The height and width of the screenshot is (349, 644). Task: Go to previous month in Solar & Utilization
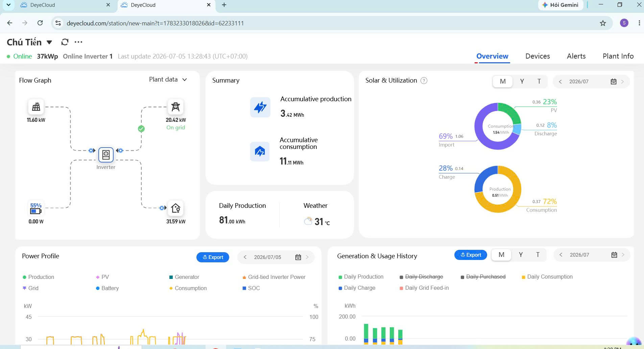pos(560,82)
